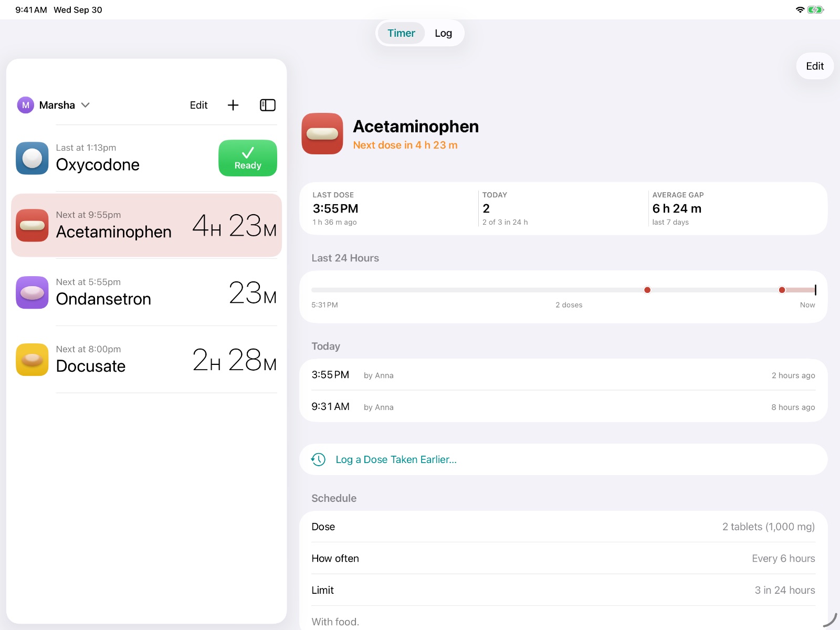Image resolution: width=840 pixels, height=630 pixels.
Task: Tap the Edit button at top right
Action: tap(815, 66)
